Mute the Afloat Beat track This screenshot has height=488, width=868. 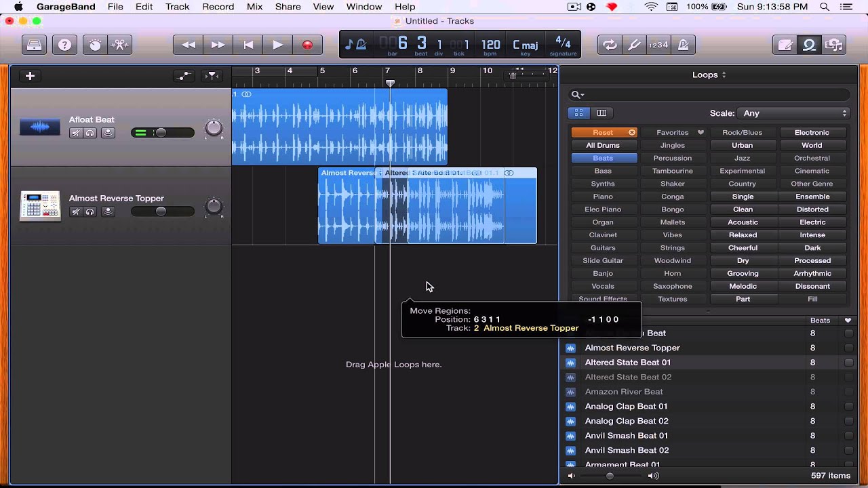76,133
